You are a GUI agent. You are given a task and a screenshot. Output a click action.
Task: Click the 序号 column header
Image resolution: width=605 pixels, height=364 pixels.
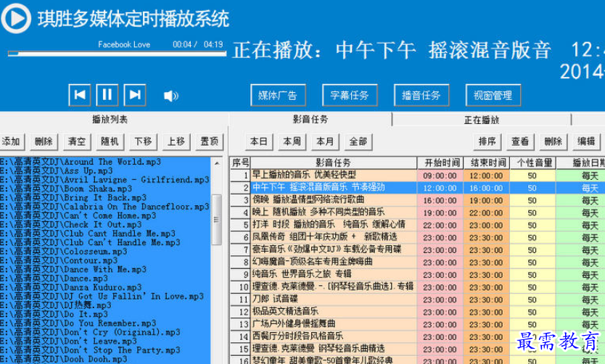point(240,162)
